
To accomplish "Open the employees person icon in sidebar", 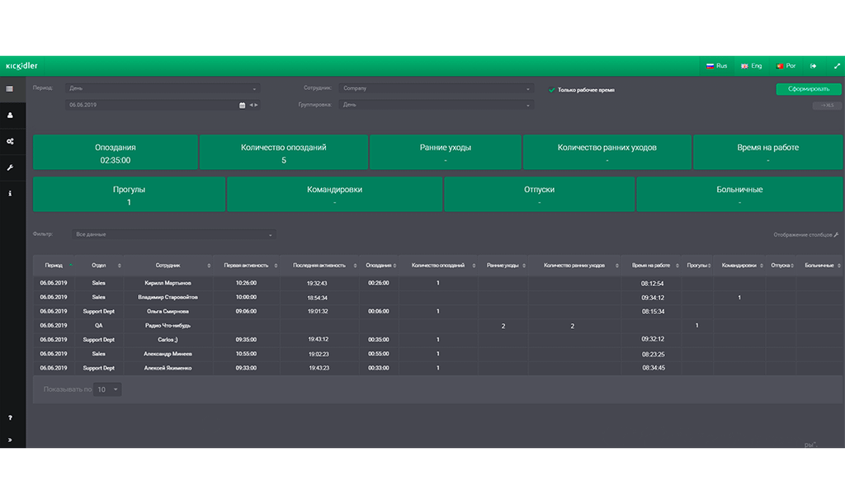I will pyautogui.click(x=10, y=115).
